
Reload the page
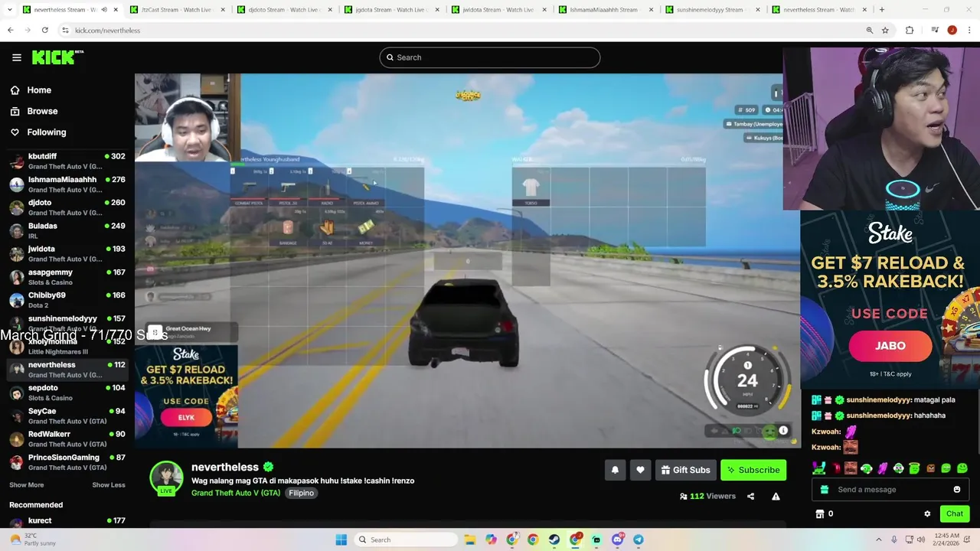[45, 30]
